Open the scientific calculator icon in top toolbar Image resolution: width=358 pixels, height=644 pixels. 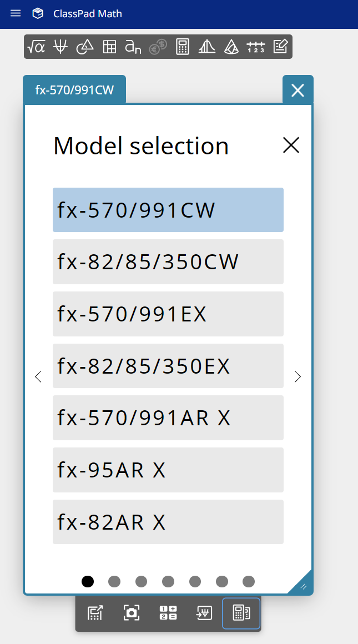pos(182,47)
